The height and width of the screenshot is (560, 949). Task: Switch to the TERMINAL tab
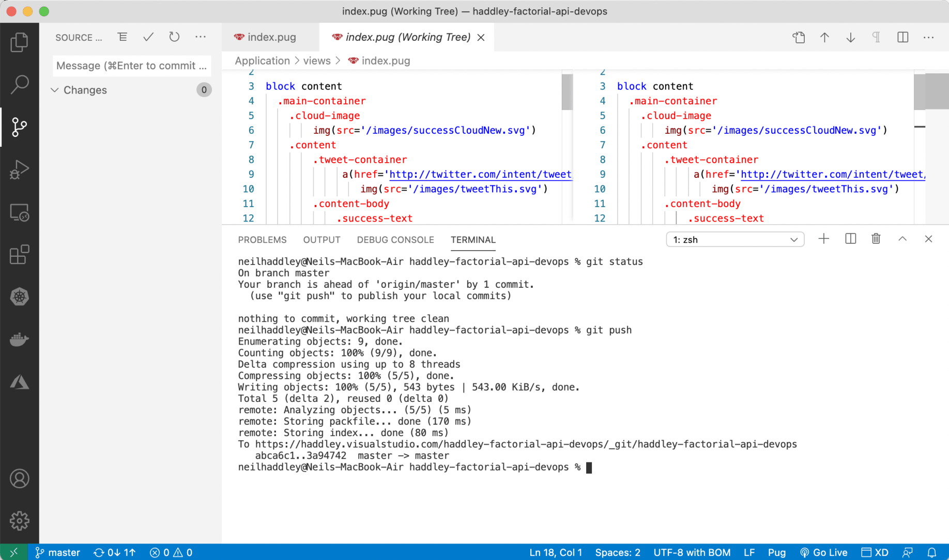473,240
